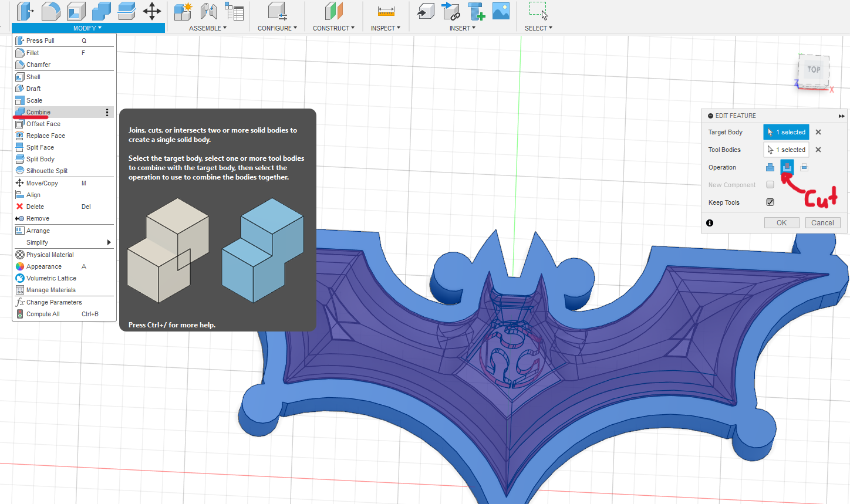Select the Move/Copy arrows toolbar icon
850x504 pixels.
[152, 11]
